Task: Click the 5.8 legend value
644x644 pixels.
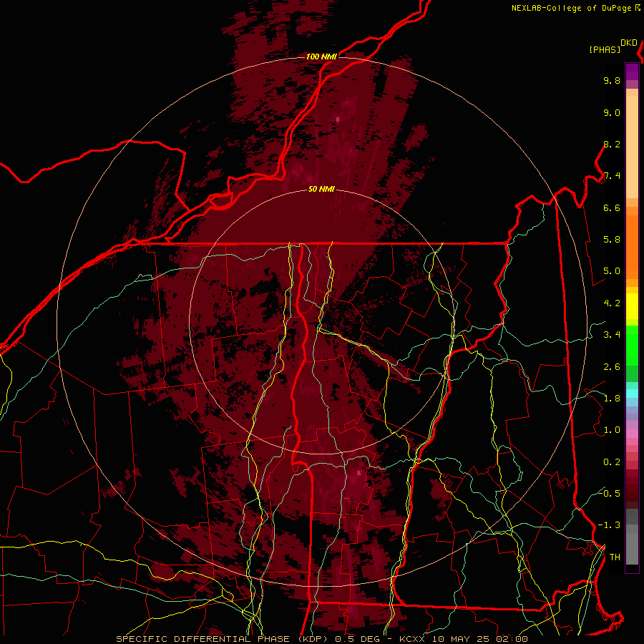Action: coord(612,240)
